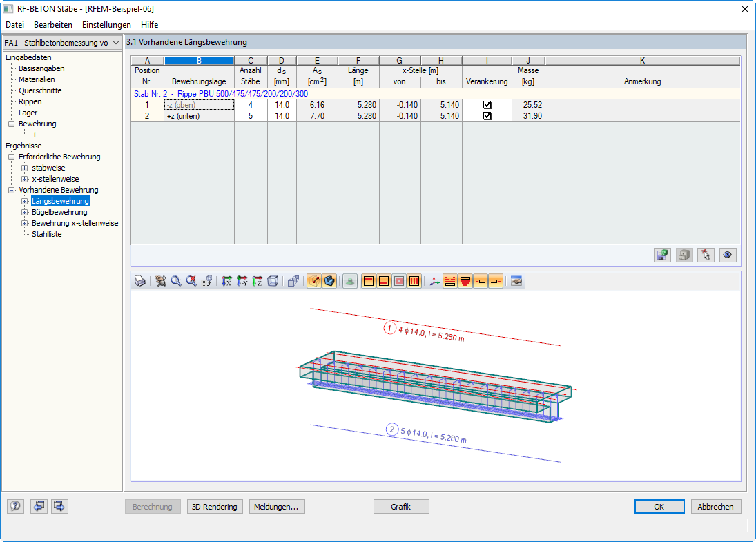The height and width of the screenshot is (542, 756).
Task: Uncheck Verankerung for position 2
Action: [487, 116]
